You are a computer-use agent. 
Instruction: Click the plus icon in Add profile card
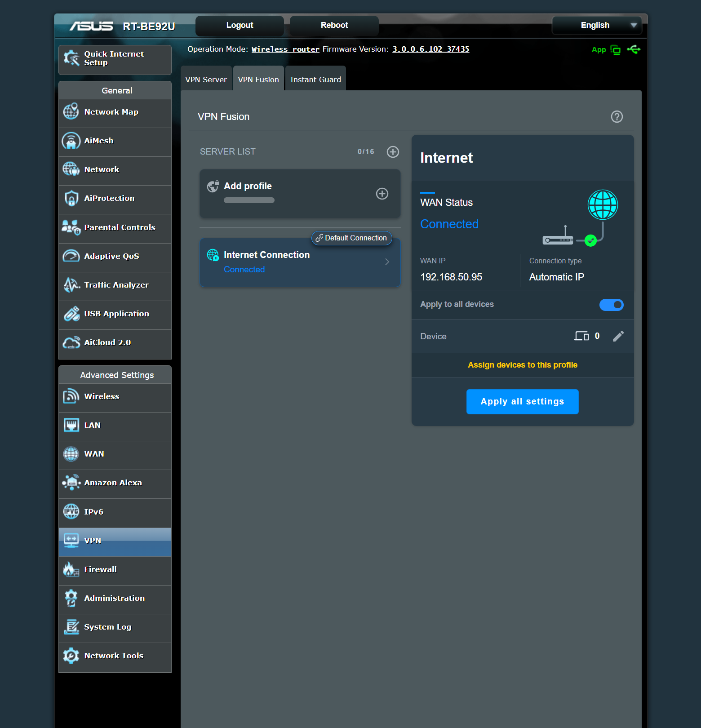point(382,194)
